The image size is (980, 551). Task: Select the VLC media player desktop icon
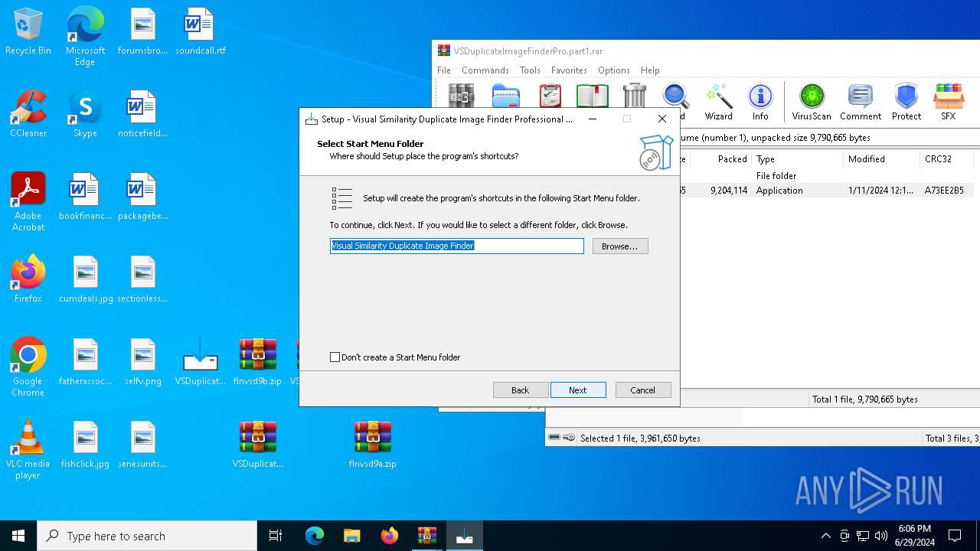tap(28, 450)
